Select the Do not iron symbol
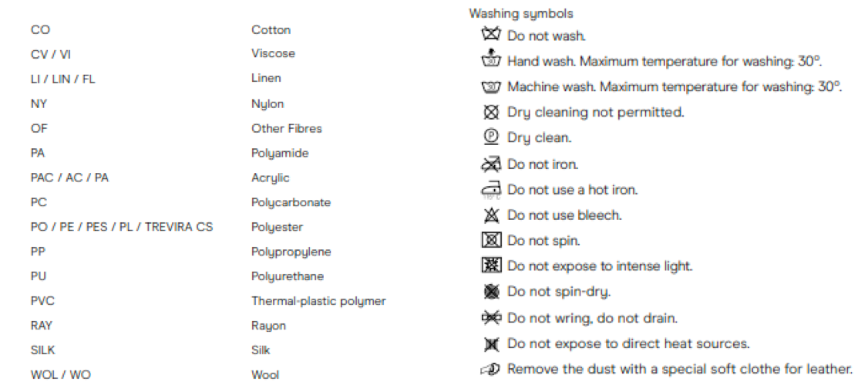The width and height of the screenshot is (868, 389). (x=491, y=164)
